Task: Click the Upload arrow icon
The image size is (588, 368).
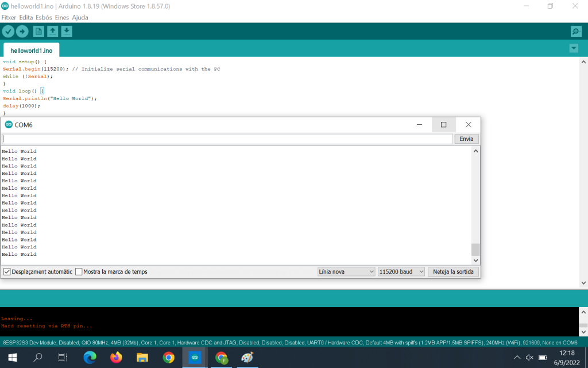Action: click(22, 32)
